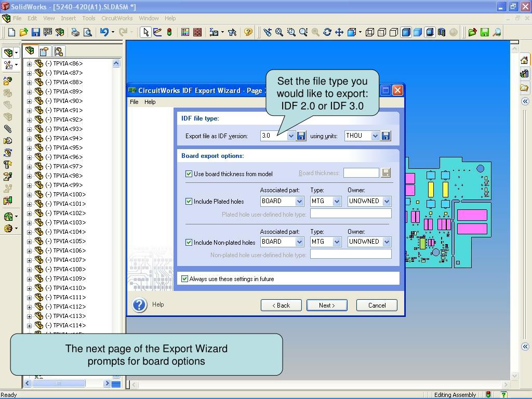
Task: Open wizard File menu
Action: pyautogui.click(x=134, y=102)
